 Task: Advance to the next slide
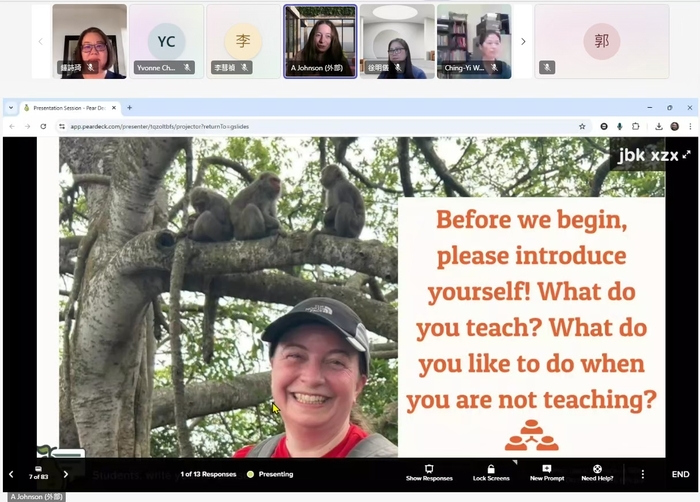(x=66, y=474)
